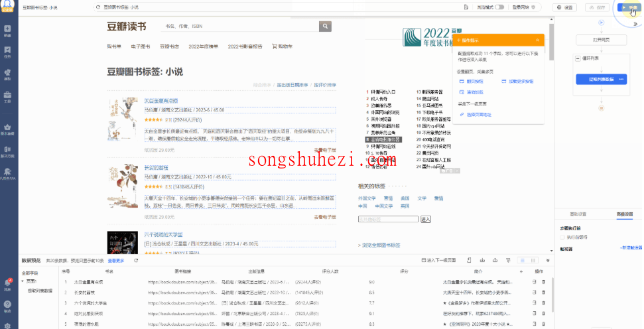Open the 解决方案 sidebar icon
Screen dimensions: 644x329
pyautogui.click(x=7, y=149)
